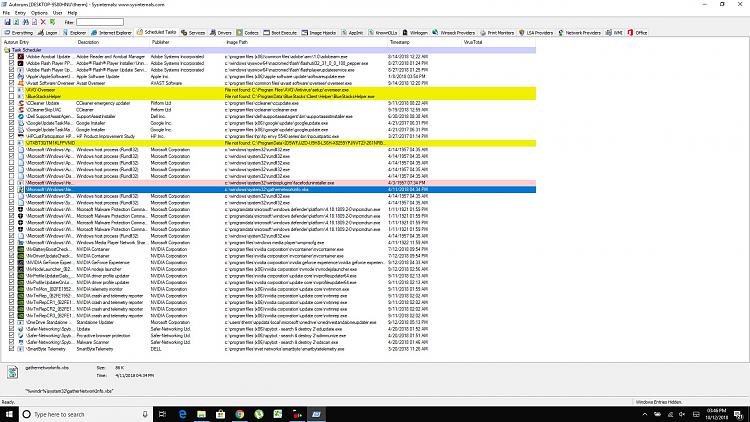Click the Properties toolbar icon
750x422 pixels.
tap(34, 22)
